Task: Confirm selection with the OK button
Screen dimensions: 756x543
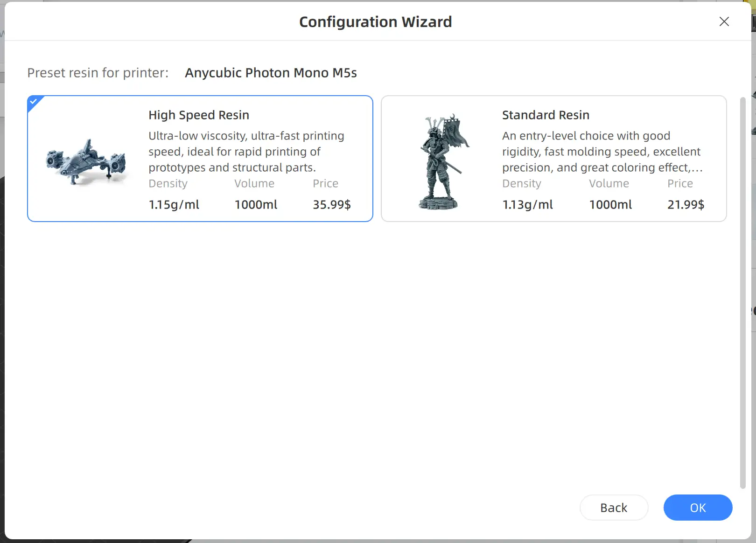Action: [698, 508]
